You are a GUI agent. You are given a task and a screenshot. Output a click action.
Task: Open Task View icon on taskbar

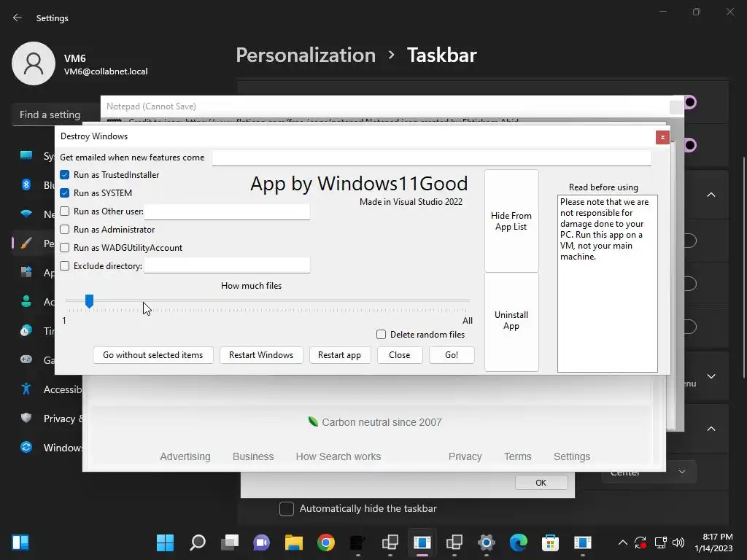tap(230, 542)
